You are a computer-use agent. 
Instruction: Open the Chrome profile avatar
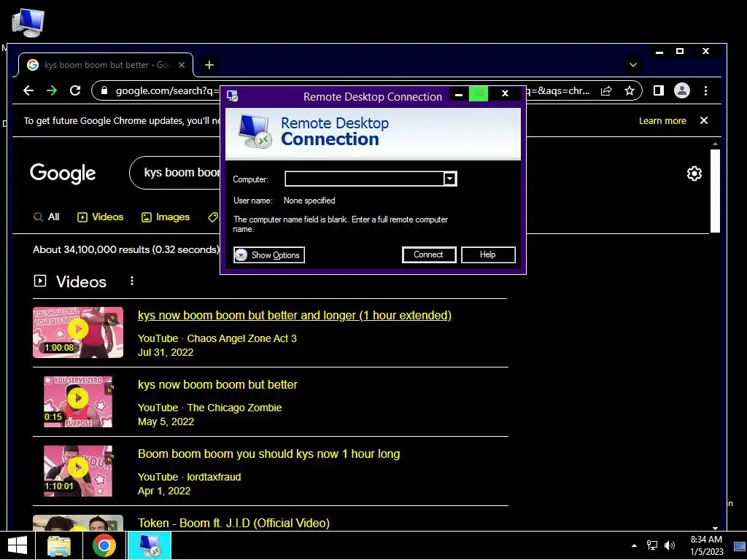[682, 90]
